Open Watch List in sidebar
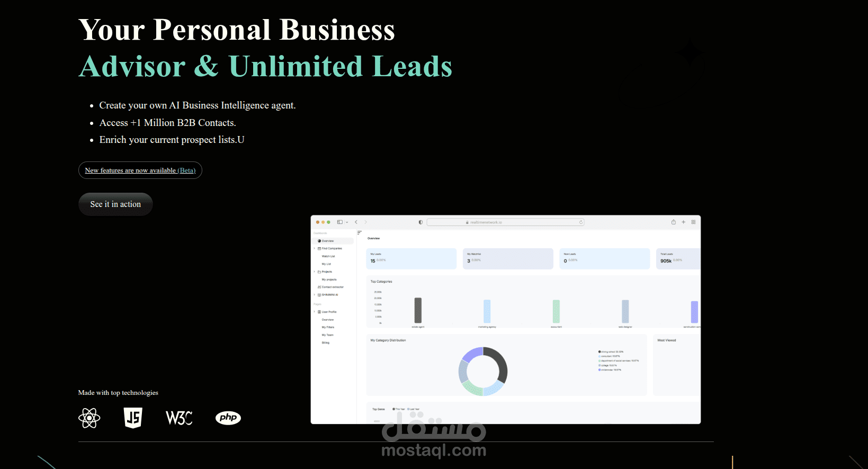This screenshot has height=469, width=868. 328,256
